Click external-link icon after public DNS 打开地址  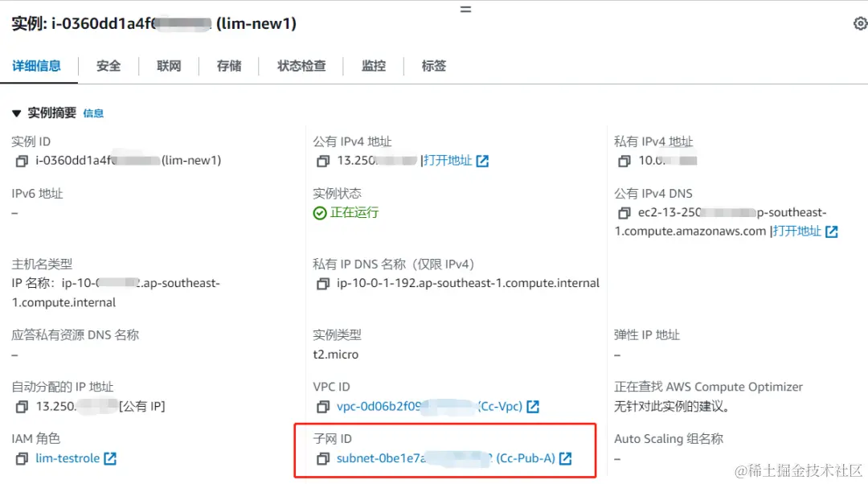[832, 232]
